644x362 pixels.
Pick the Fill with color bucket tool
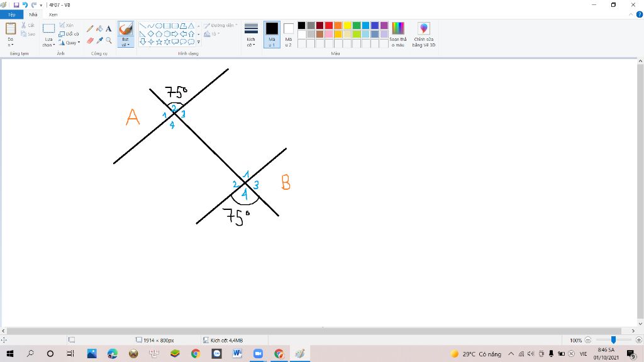[x=99, y=28]
